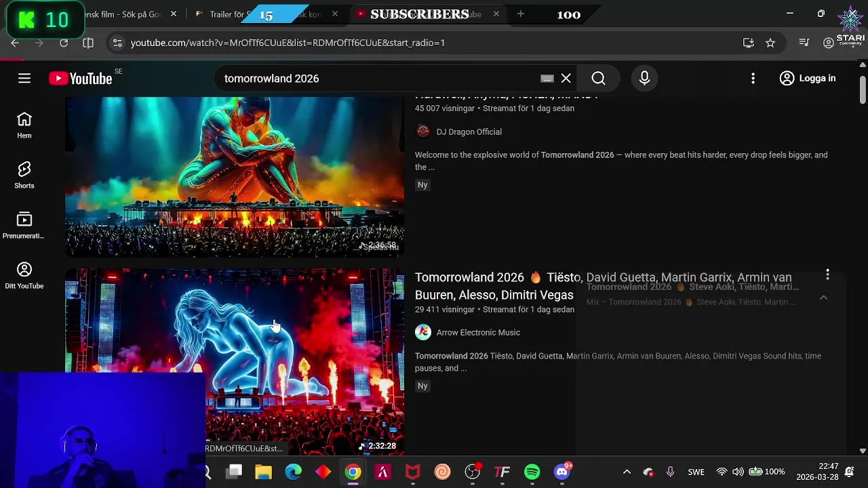The height and width of the screenshot is (488, 868).
Task: Click the 2:32:28 duration badge
Action: point(378,446)
